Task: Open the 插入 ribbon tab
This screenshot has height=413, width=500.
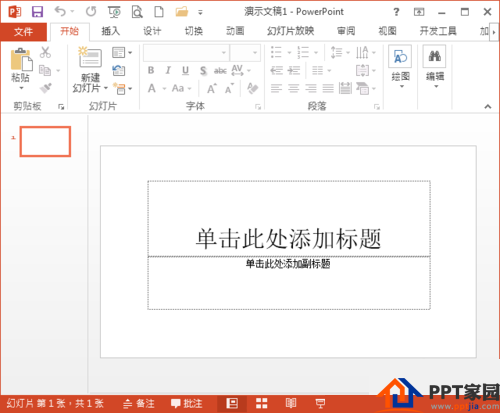Action: click(111, 31)
